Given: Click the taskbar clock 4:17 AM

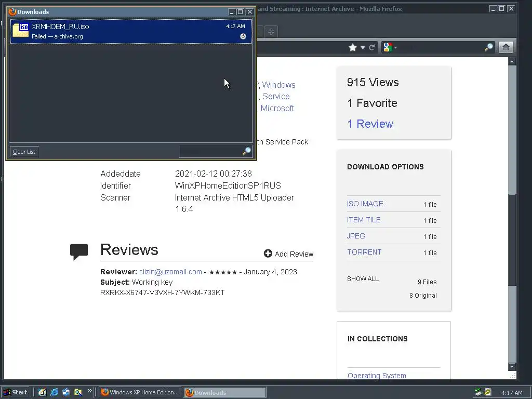Looking at the screenshot, I should [x=512, y=393].
